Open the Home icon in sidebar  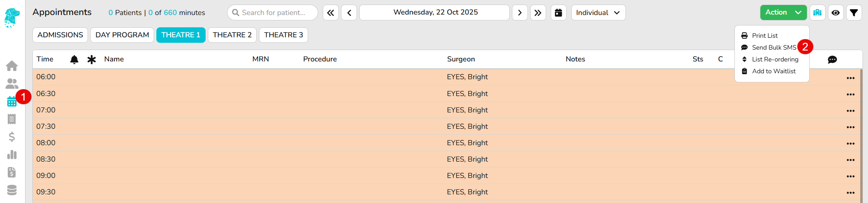12,66
